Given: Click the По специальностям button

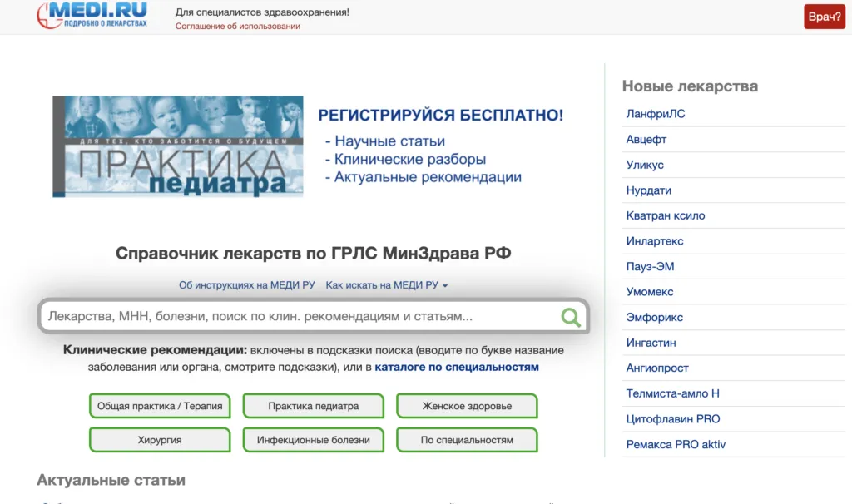Looking at the screenshot, I should (x=467, y=440).
